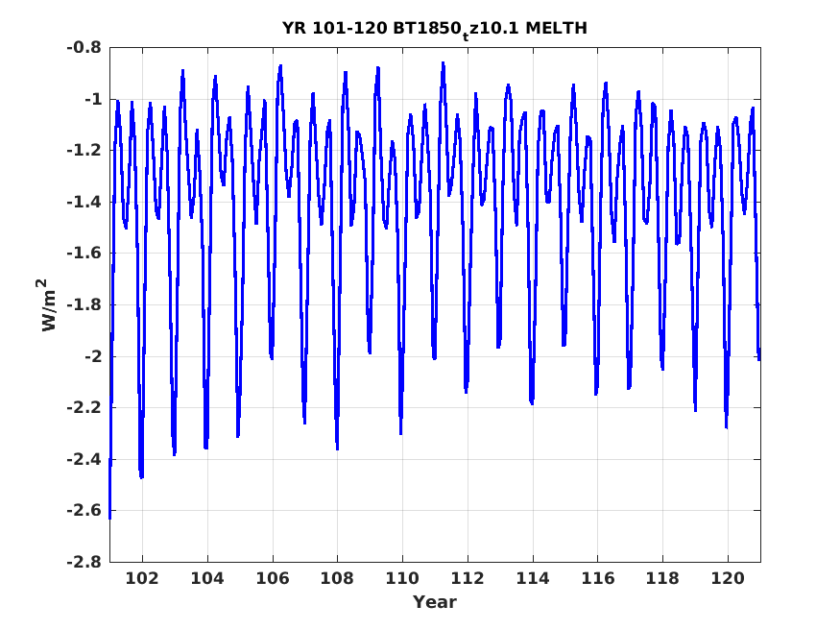Click the y-axis tick label '-2.6'

point(84,511)
